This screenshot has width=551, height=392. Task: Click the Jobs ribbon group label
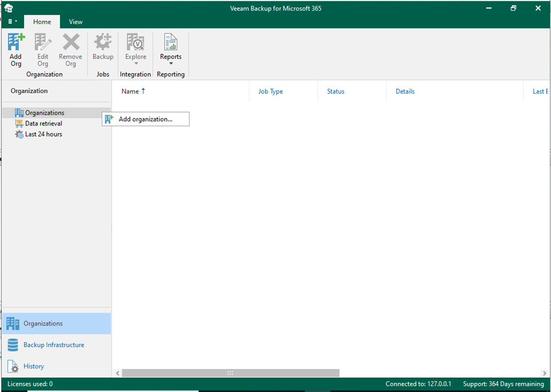[x=103, y=74]
